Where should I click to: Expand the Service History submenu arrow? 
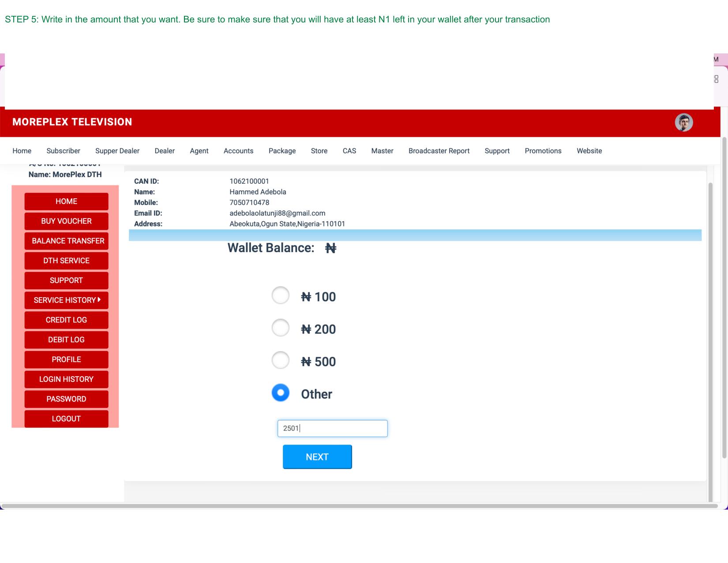[x=99, y=299]
